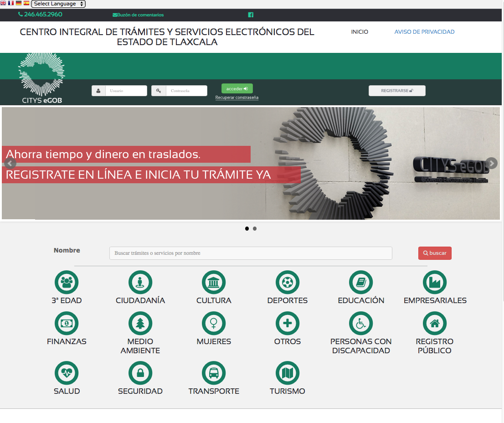Viewport: 504px width, 423px height.
Task: Go back a slide with the left arrow
Action: pos(10,163)
